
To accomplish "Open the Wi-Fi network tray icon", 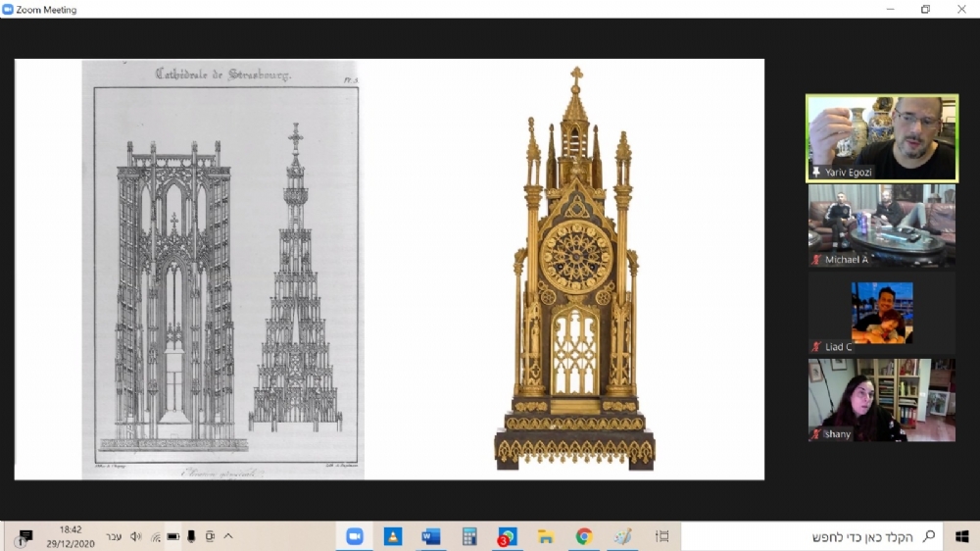I will point(155,536).
